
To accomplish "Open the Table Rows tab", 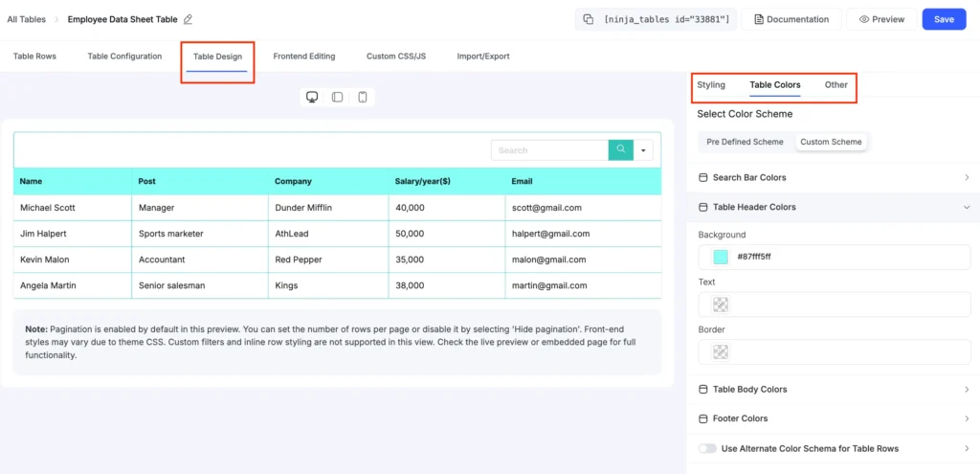I will (x=34, y=56).
